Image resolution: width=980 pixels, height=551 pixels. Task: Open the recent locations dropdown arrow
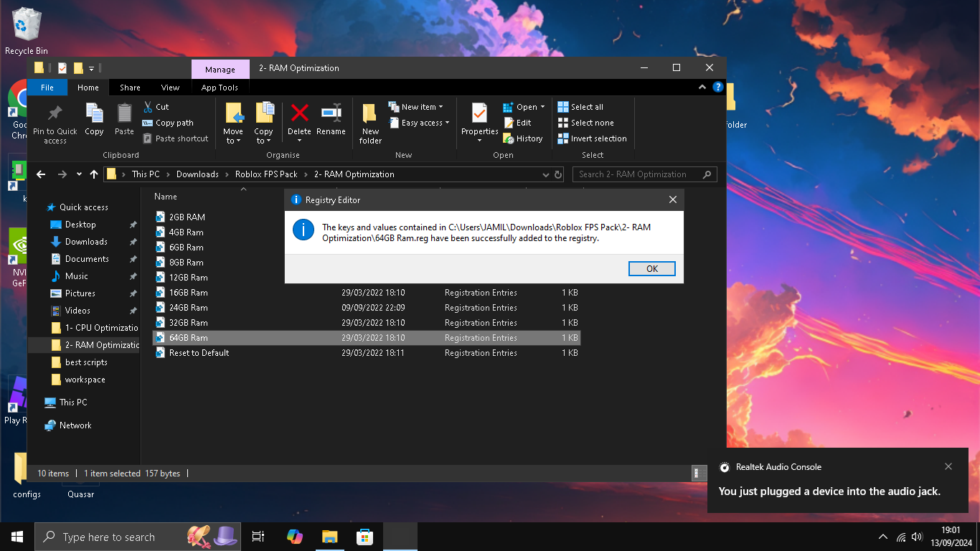[78, 174]
